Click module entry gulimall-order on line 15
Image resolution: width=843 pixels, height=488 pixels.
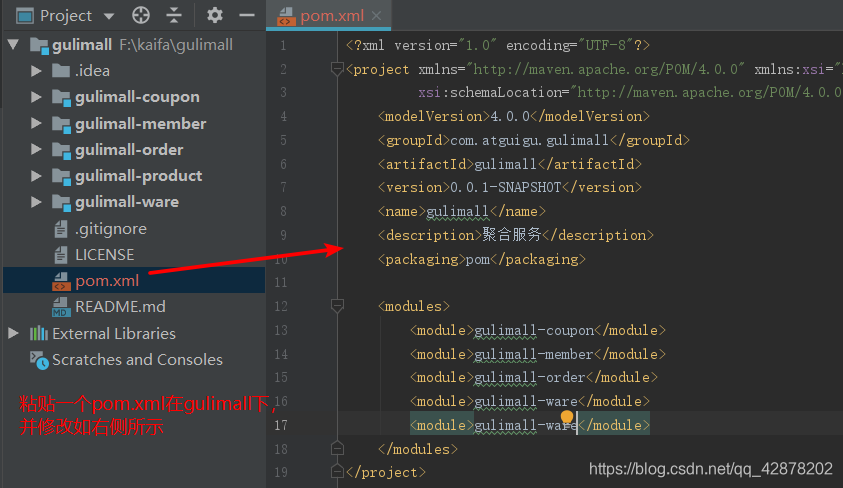(x=530, y=377)
